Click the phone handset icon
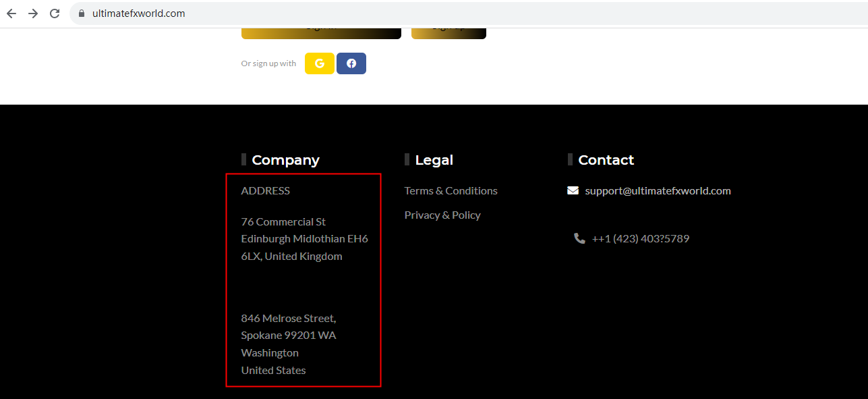 pyautogui.click(x=579, y=238)
